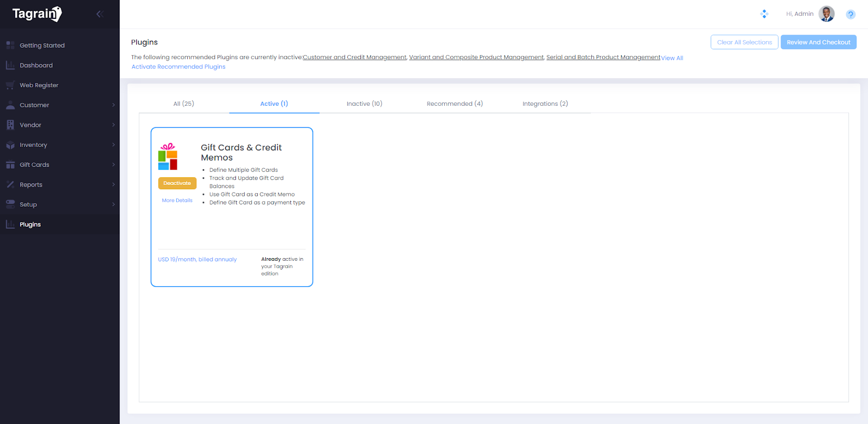Click 'Define Multiple Gift Cards' bullet
The width and height of the screenshot is (868, 424).
[244, 170]
